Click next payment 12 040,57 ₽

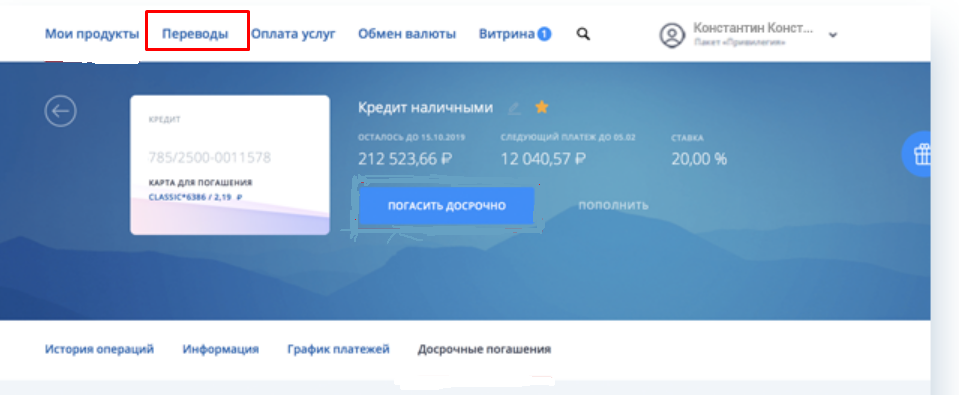point(543,160)
